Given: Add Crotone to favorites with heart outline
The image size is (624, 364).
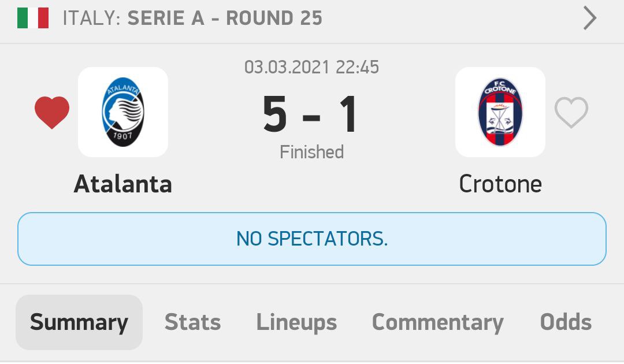Looking at the screenshot, I should (x=571, y=112).
